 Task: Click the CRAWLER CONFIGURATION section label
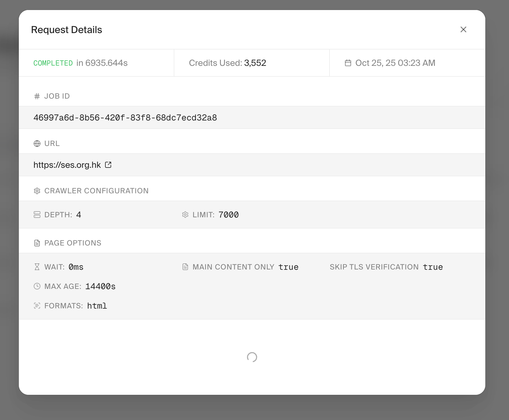click(97, 191)
